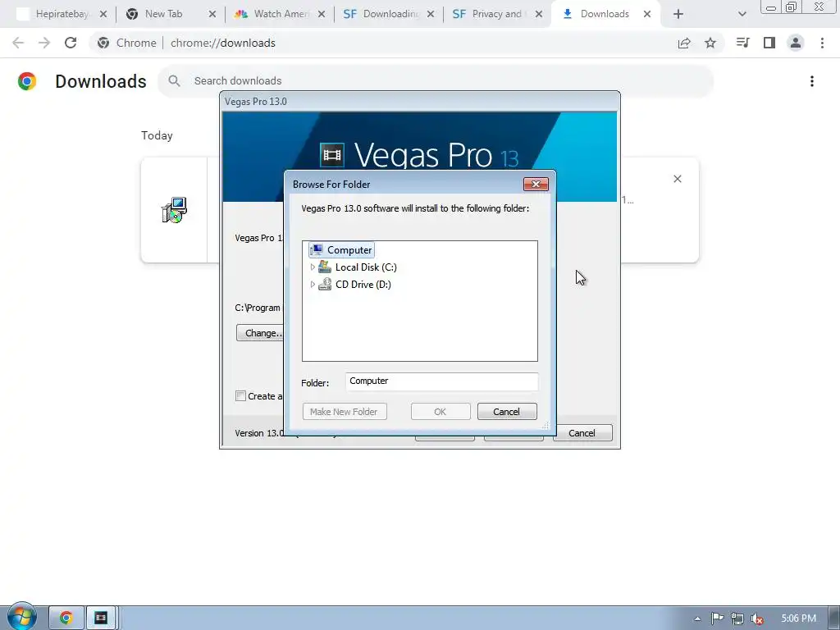Select the Downloads browser tab

pos(605,14)
